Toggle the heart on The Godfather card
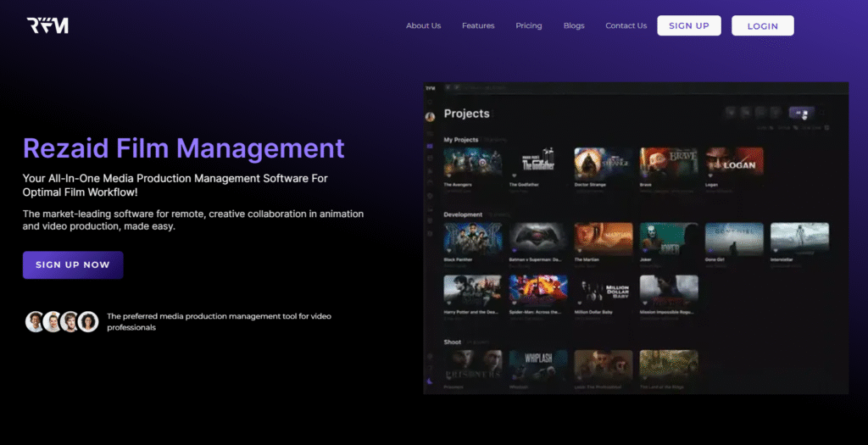 514,175
